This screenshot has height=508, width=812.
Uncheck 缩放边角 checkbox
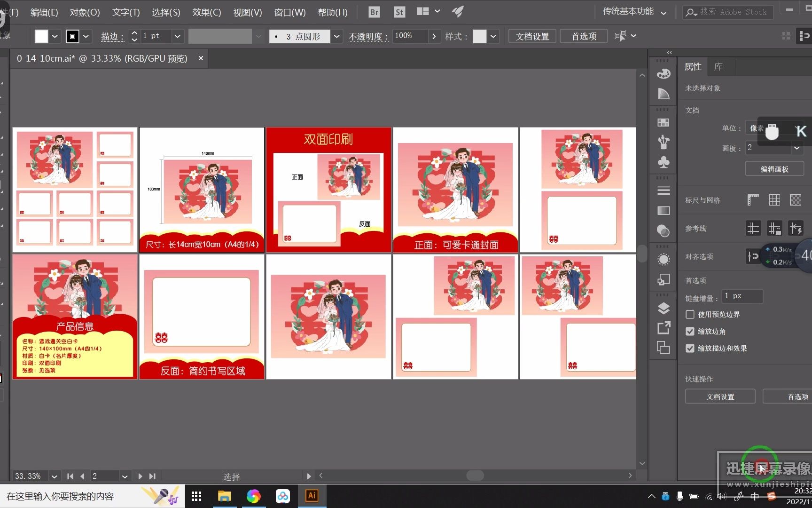click(x=690, y=331)
